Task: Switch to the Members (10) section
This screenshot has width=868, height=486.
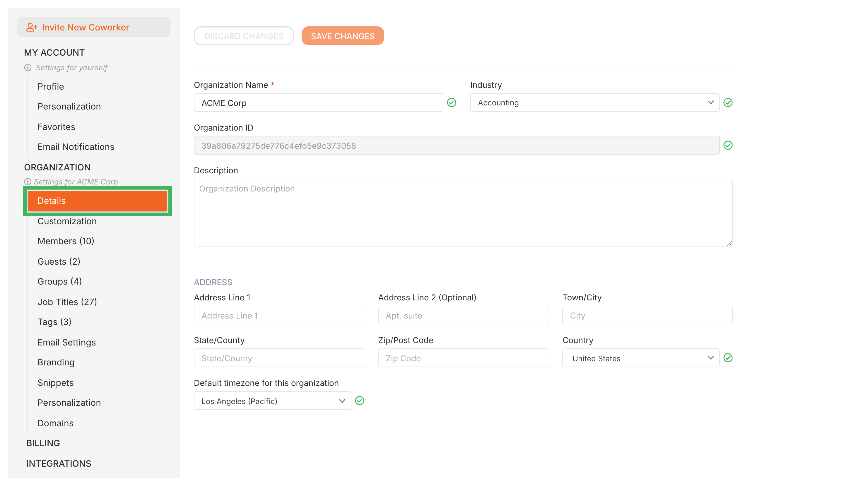Action: point(66,241)
